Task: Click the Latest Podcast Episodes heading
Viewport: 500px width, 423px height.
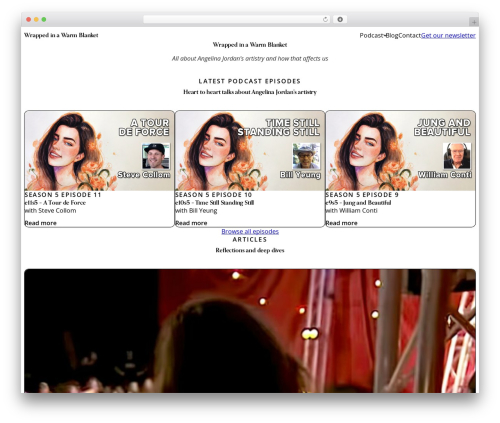Action: point(250,81)
